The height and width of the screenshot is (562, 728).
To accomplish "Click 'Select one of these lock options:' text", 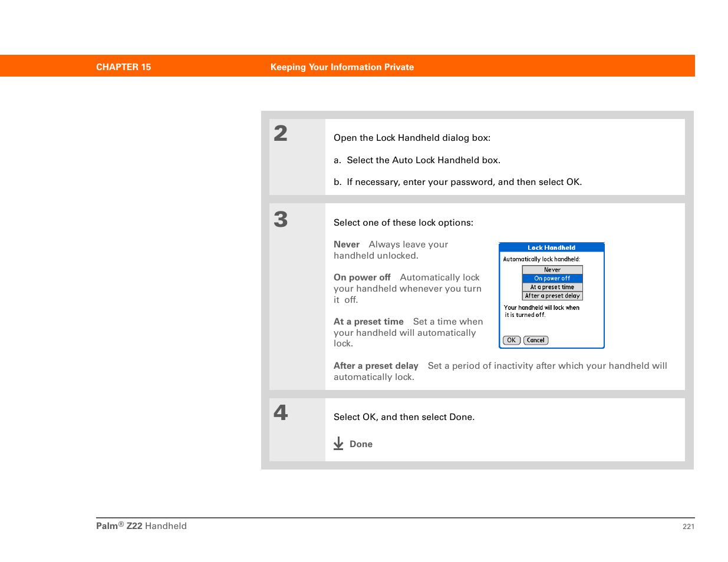I will pyautogui.click(x=403, y=223).
